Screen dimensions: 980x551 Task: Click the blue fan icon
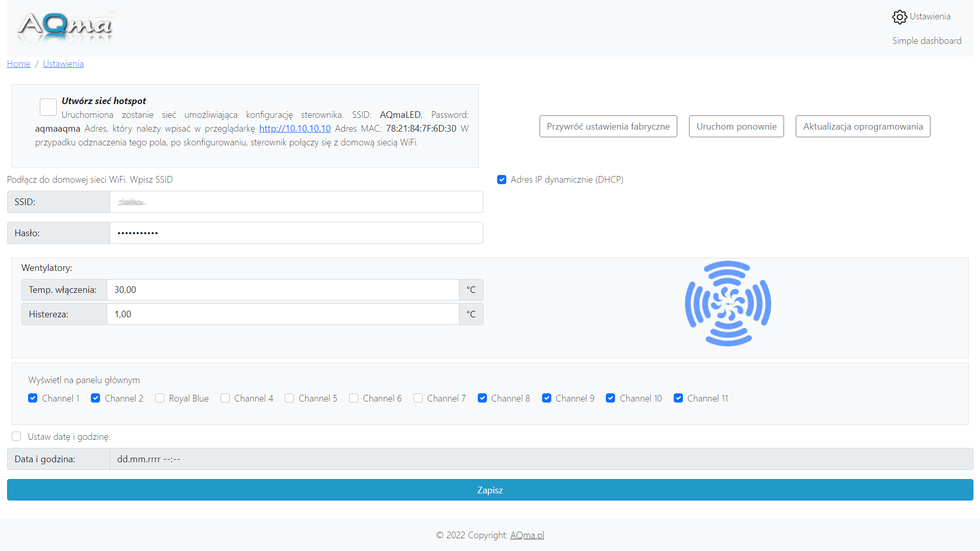coord(728,304)
